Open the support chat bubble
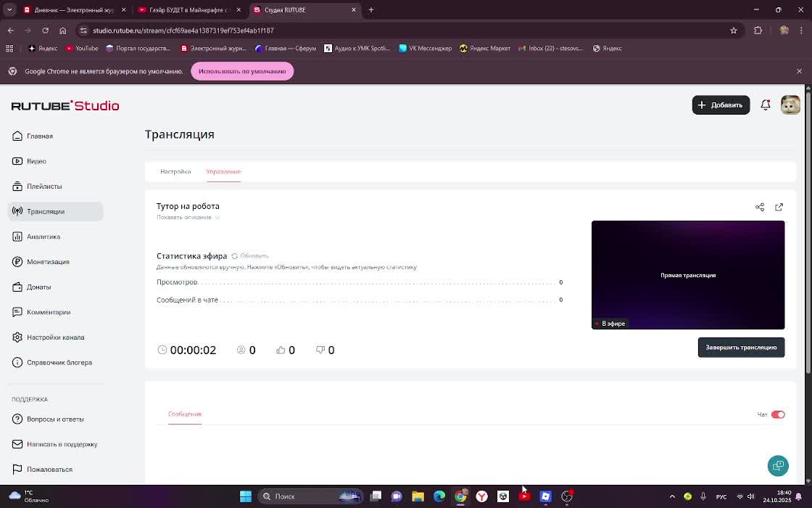Image resolution: width=812 pixels, height=508 pixels. click(x=778, y=465)
